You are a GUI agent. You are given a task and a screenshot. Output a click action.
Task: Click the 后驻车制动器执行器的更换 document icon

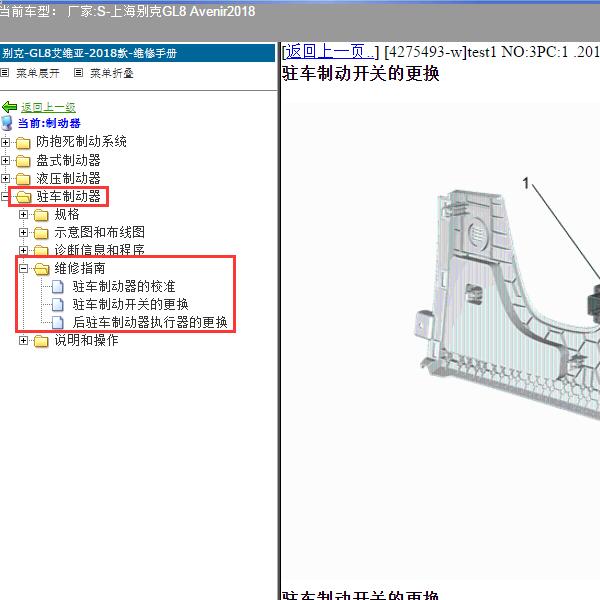[x=58, y=322]
